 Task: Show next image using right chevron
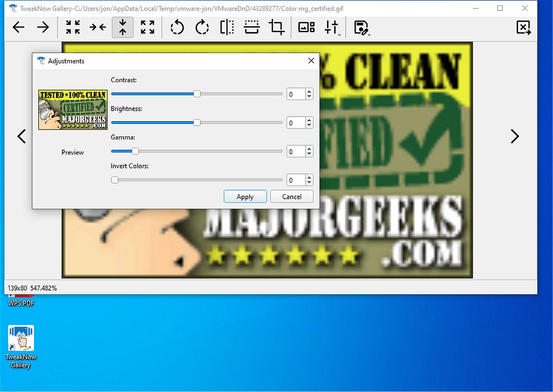click(x=515, y=136)
